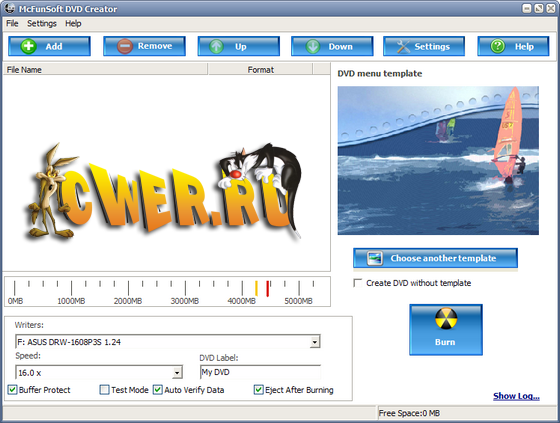This screenshot has width=560, height=423.
Task: Click the File Name column header
Action: point(105,69)
